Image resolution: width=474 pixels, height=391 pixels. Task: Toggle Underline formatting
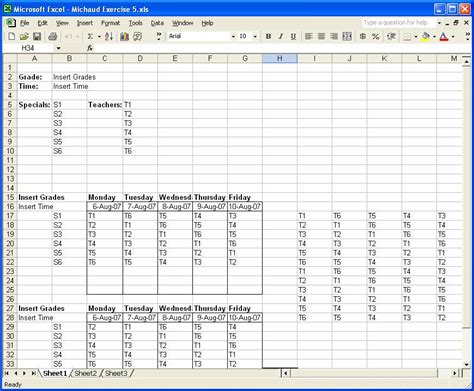(293, 36)
